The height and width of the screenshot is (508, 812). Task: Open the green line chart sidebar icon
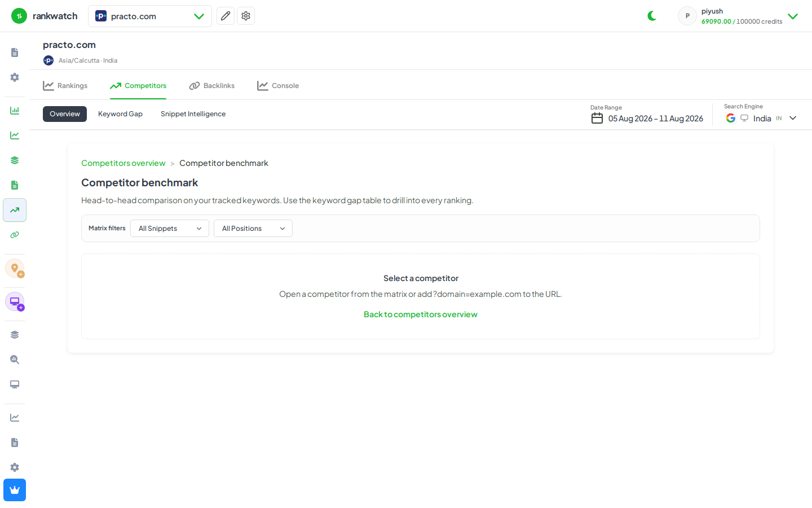tap(15, 135)
